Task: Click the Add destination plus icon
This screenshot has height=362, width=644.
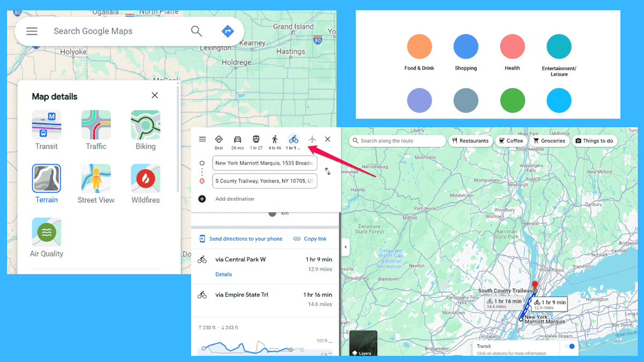Action: (202, 199)
